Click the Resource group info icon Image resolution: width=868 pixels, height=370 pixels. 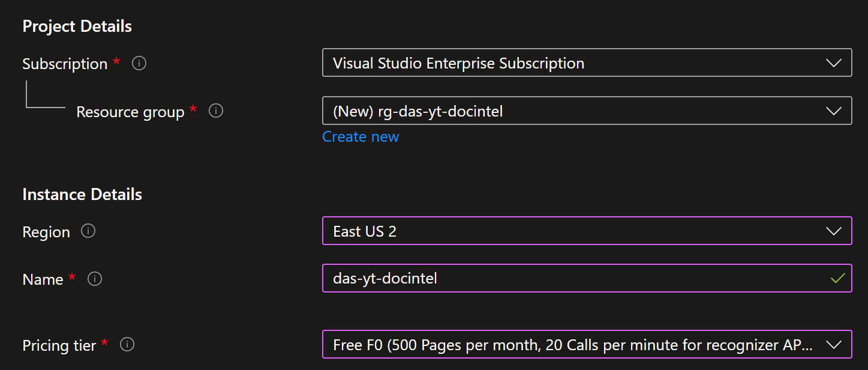click(215, 111)
